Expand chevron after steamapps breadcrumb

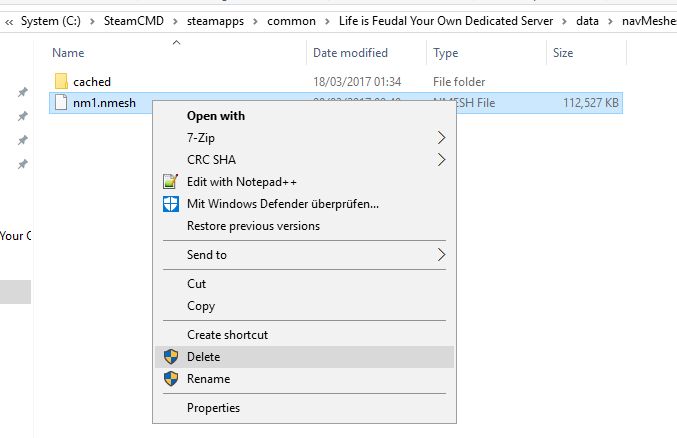(255, 22)
